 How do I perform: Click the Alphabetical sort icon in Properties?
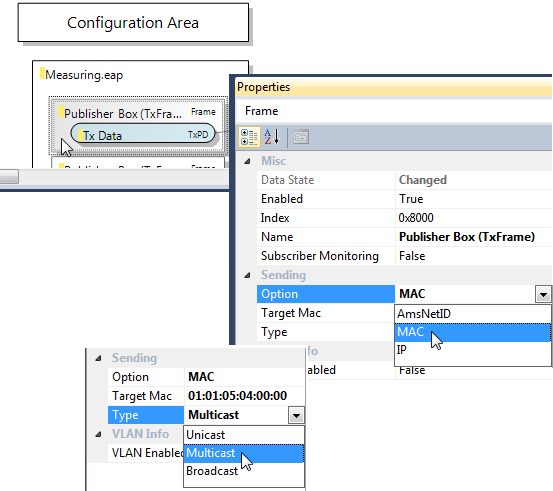tap(272, 137)
